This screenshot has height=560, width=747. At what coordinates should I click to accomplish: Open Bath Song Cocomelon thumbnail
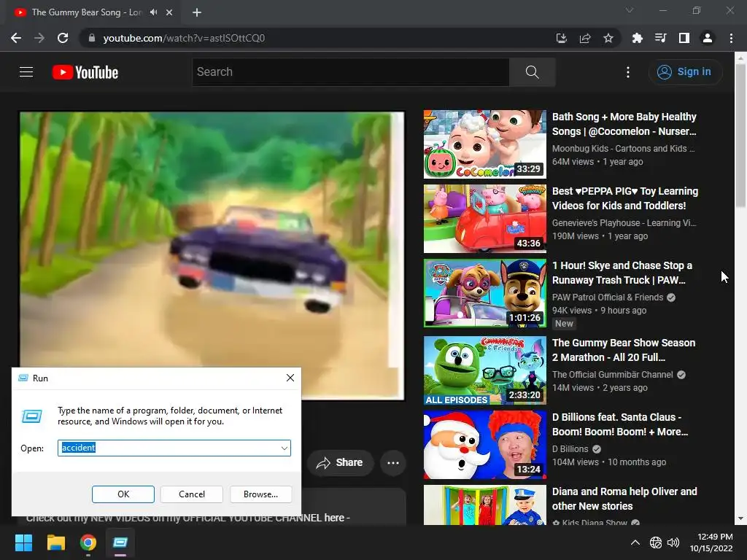tap(485, 144)
